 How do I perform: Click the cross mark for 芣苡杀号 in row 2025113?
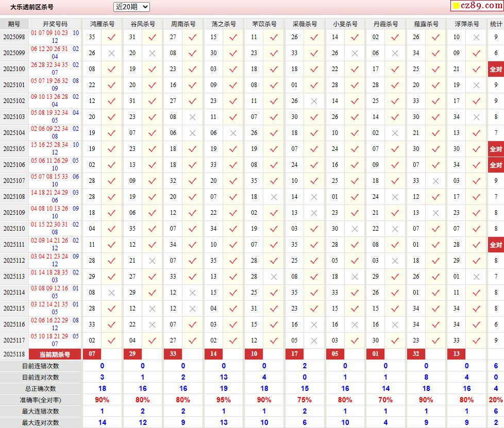coord(274,277)
